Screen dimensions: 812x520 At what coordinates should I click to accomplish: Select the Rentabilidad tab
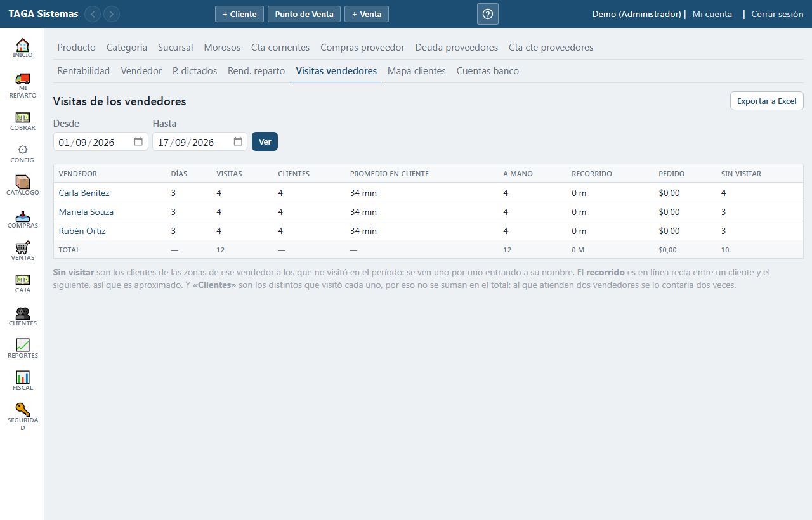pyautogui.click(x=84, y=71)
